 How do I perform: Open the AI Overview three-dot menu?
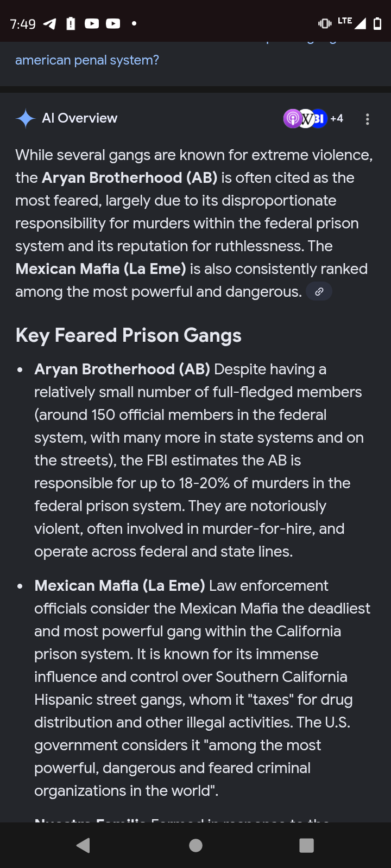pos(368,119)
